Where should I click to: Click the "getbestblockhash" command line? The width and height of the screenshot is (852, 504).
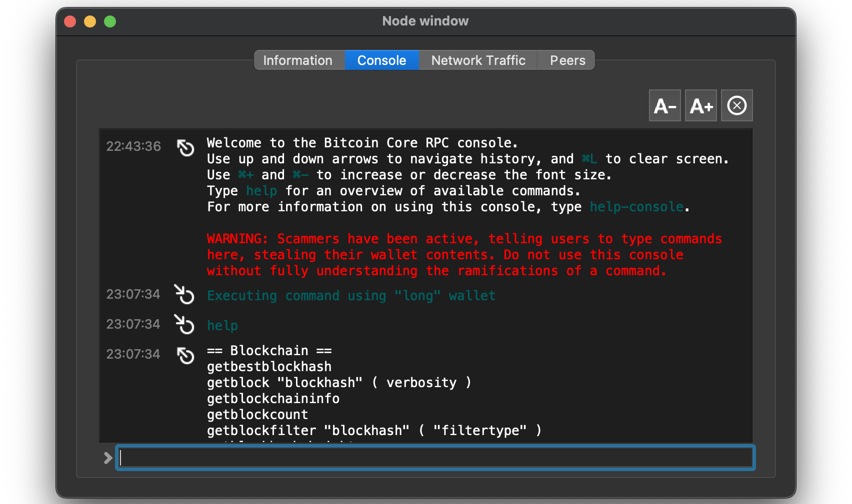pyautogui.click(x=269, y=367)
